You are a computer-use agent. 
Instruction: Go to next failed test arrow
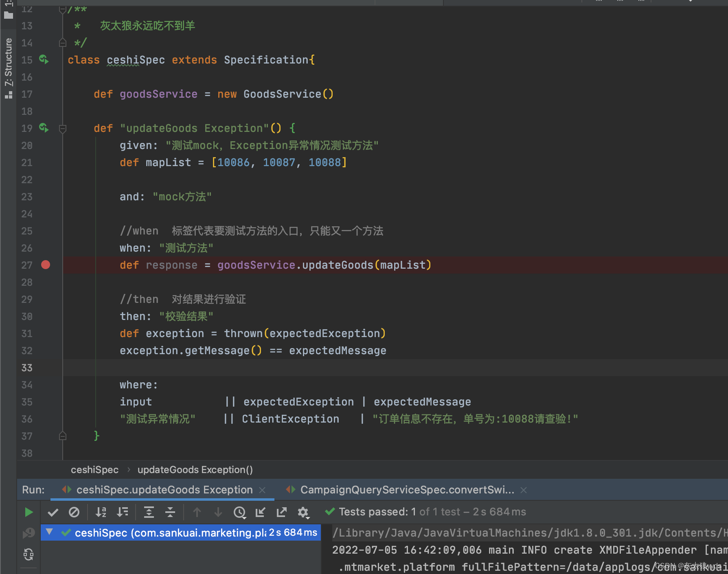(218, 512)
